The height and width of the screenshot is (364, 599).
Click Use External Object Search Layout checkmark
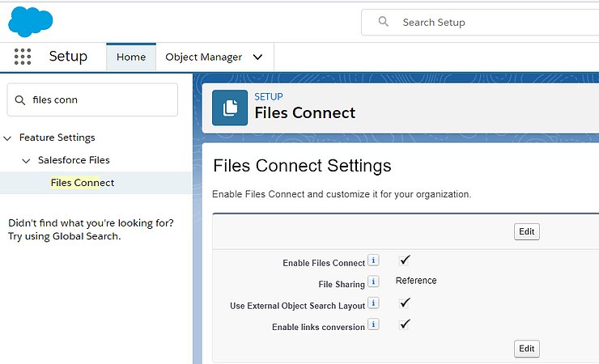coord(406,303)
